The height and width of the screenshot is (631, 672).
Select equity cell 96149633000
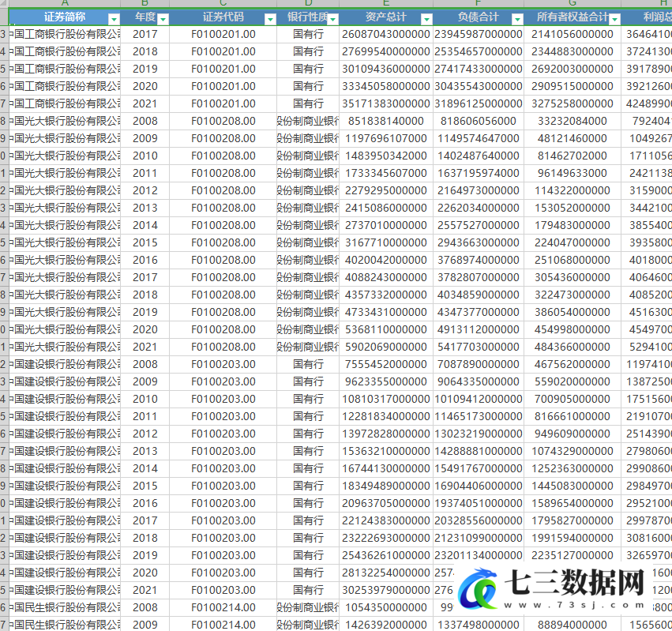coord(573,173)
